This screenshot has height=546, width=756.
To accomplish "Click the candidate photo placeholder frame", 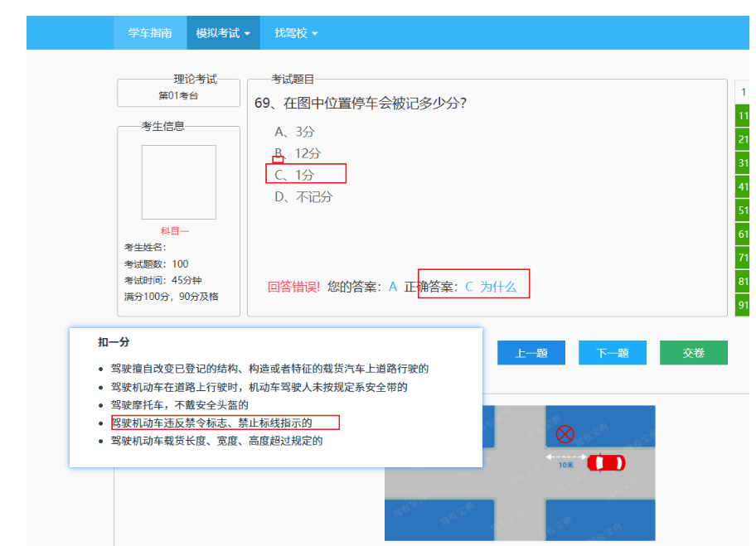I will (179, 181).
